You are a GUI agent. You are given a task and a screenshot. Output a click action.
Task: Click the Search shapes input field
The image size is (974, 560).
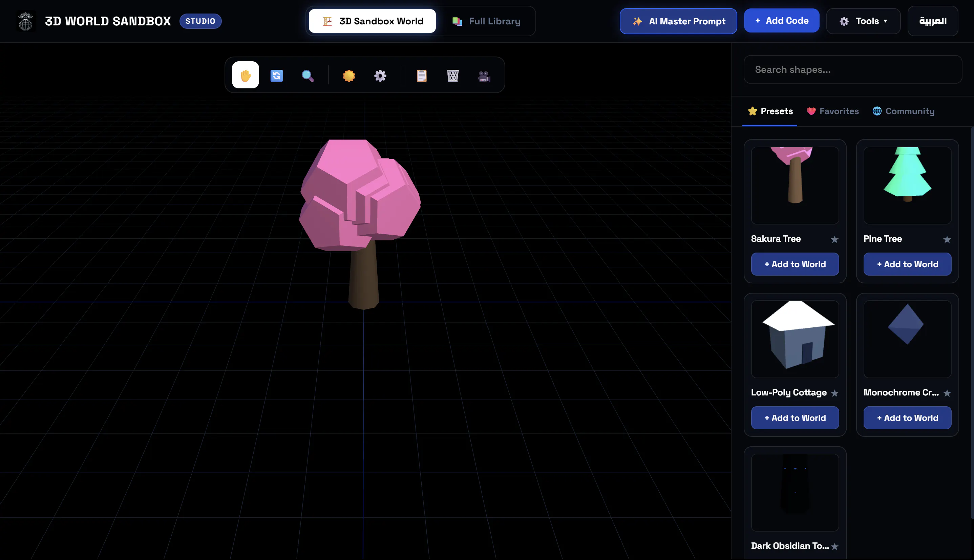[853, 70]
